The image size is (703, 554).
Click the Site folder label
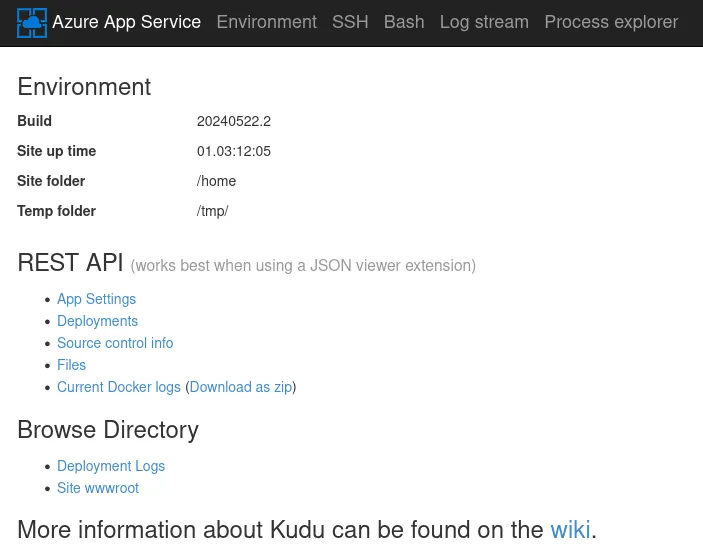[x=51, y=181]
